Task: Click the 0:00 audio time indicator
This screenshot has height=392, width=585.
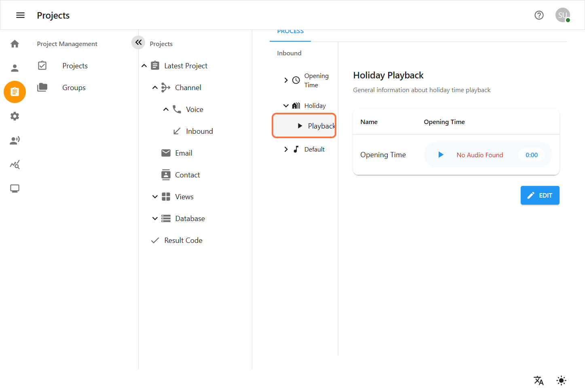Action: 531,155
